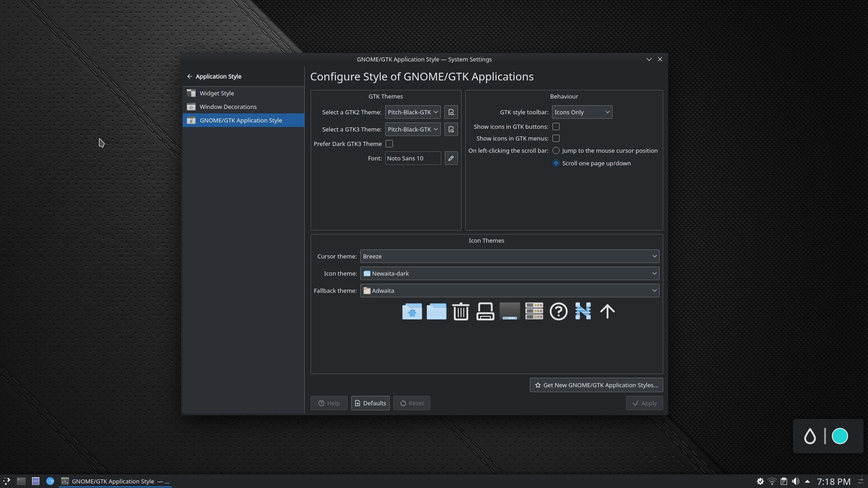Click the water drop widget icon
Screen dimensions: 868x488
click(x=810, y=436)
